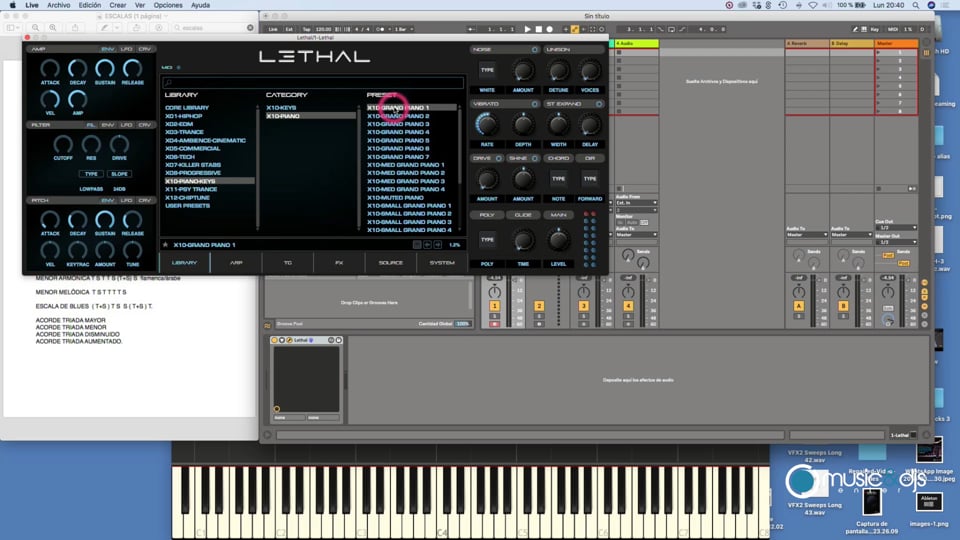
Task: Open the 1 Bar quantization dropdown
Action: coord(403,29)
